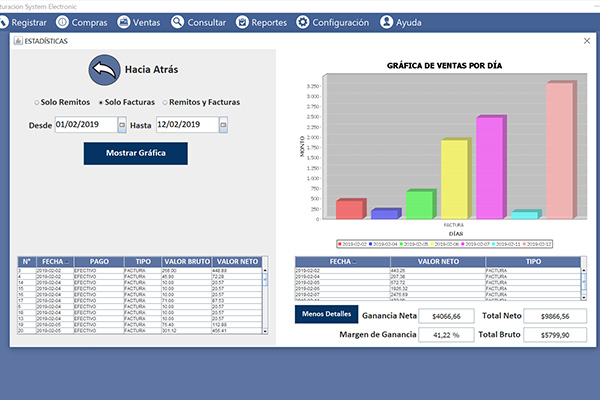Click the Hacia Atrás back arrow icon
The image size is (600, 400).
point(103,70)
